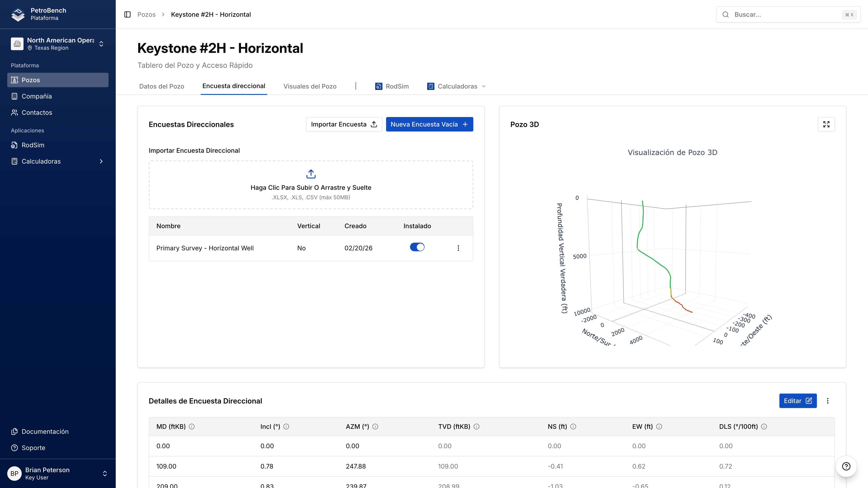Expand Calculadoras in the sidebar

coord(58,161)
